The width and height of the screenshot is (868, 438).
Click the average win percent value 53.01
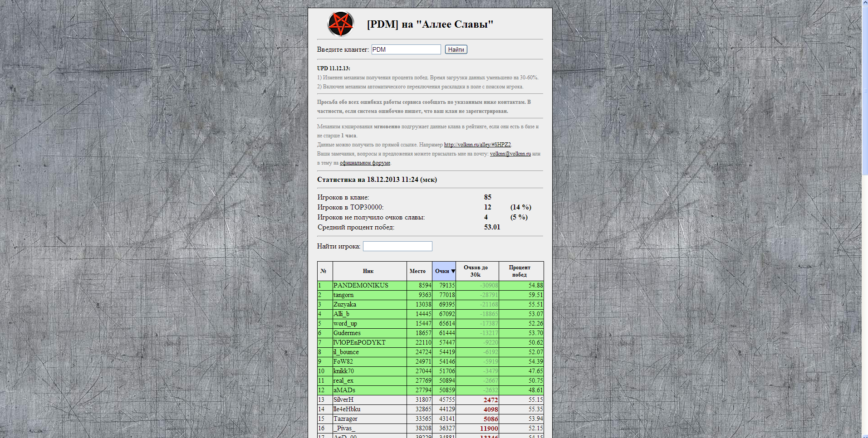click(492, 227)
